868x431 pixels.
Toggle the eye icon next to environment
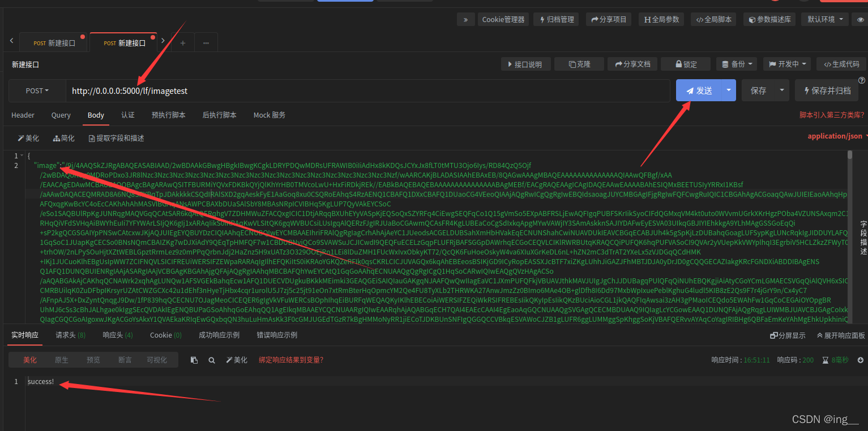point(861,19)
